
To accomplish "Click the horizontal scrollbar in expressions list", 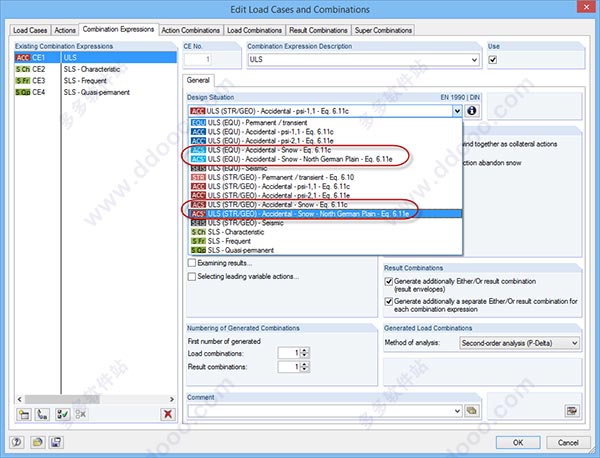I will 62,399.
